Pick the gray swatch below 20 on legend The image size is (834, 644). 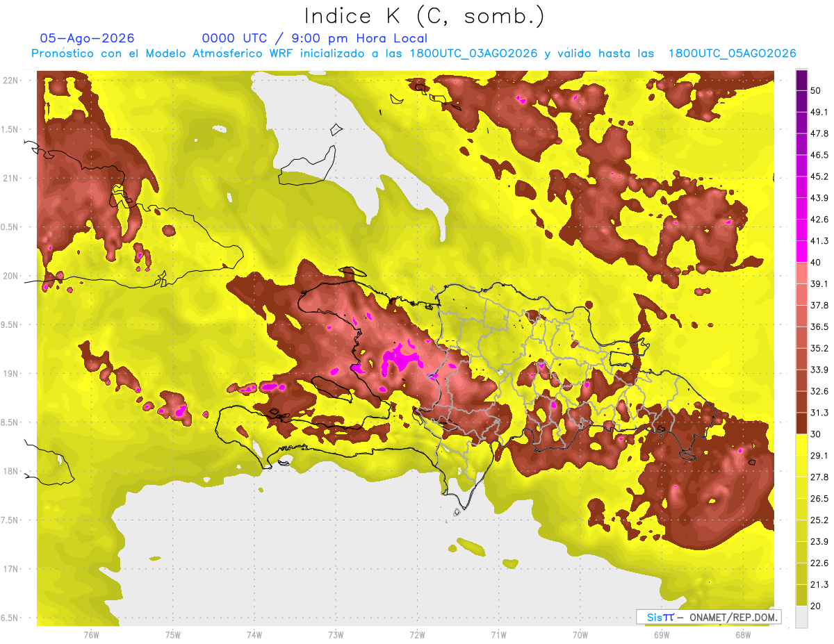coord(801,617)
